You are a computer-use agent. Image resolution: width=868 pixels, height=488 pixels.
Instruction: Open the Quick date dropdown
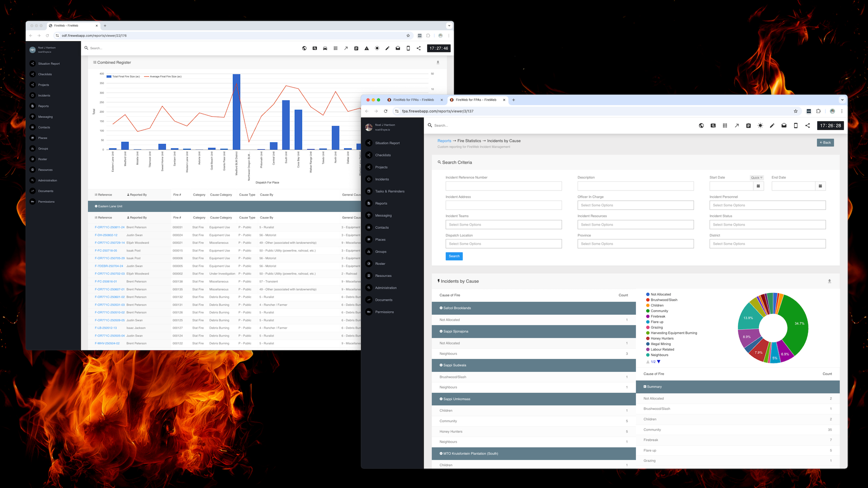click(756, 177)
